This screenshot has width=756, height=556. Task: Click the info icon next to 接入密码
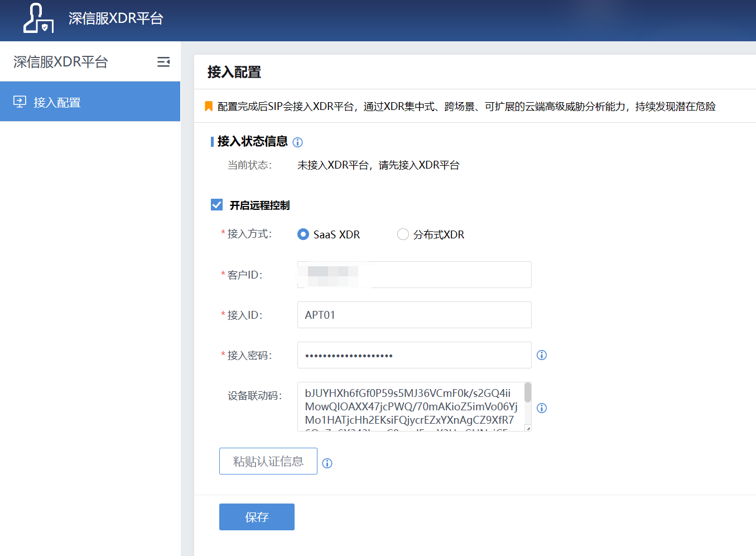(x=541, y=355)
